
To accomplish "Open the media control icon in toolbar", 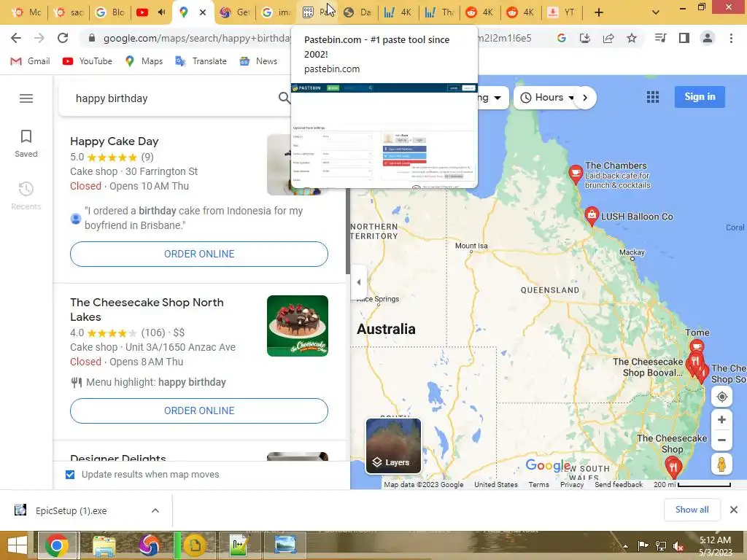I will coord(661,38).
